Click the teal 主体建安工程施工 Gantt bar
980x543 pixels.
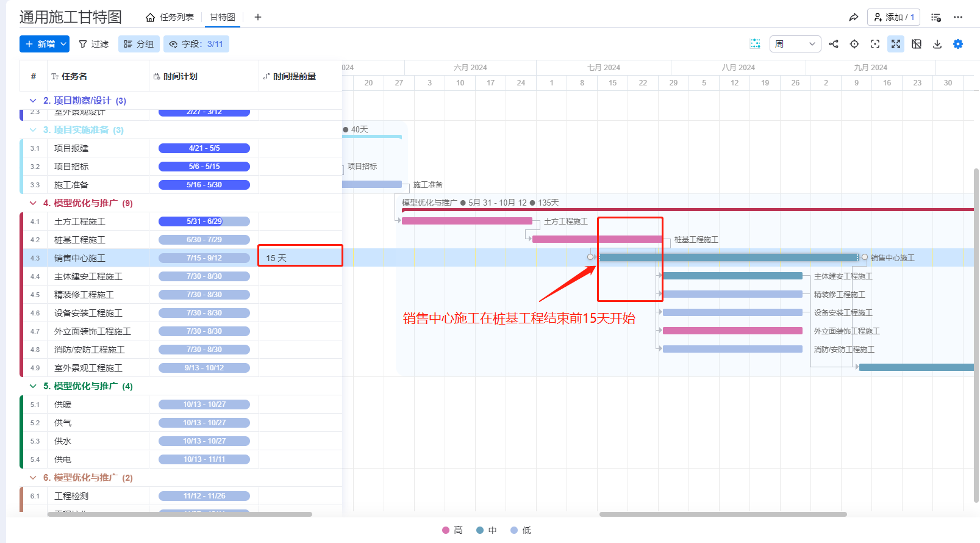coord(732,276)
